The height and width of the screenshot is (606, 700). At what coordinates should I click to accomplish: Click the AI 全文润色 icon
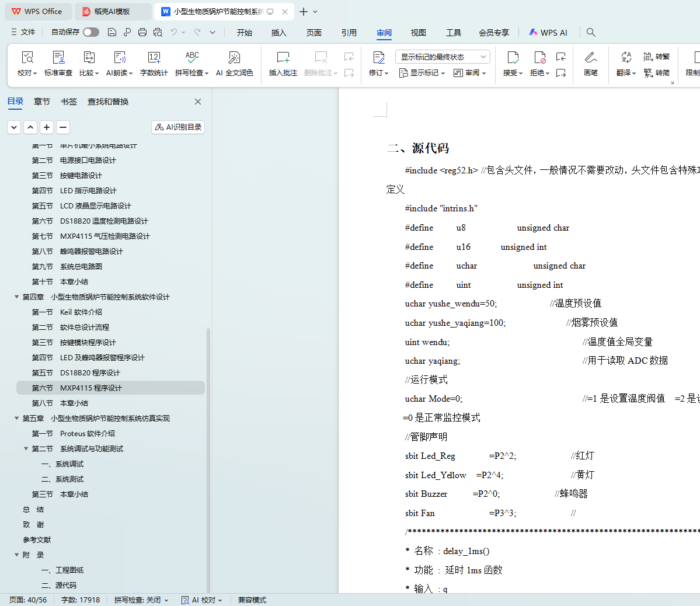[234, 58]
